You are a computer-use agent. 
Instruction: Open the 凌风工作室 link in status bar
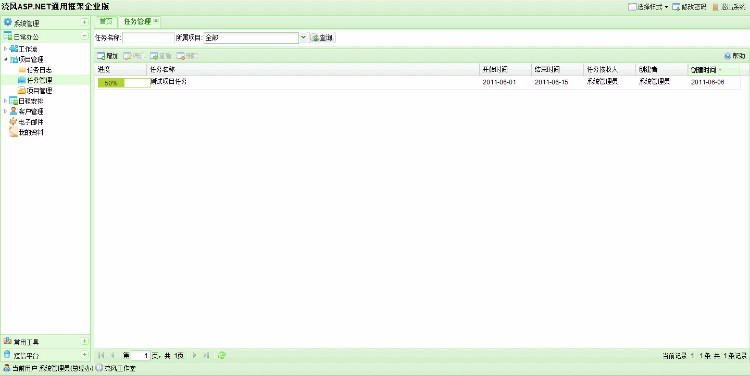[120, 368]
